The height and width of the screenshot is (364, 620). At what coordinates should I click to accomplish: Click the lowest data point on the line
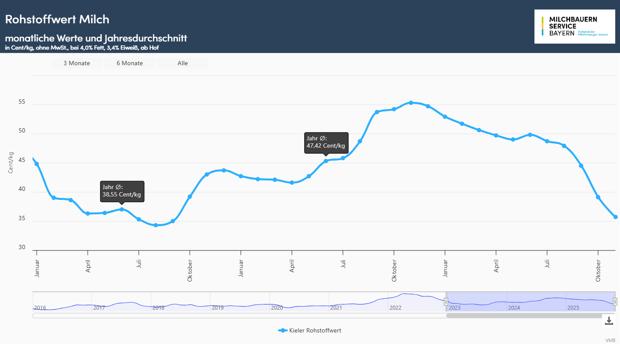tap(156, 225)
